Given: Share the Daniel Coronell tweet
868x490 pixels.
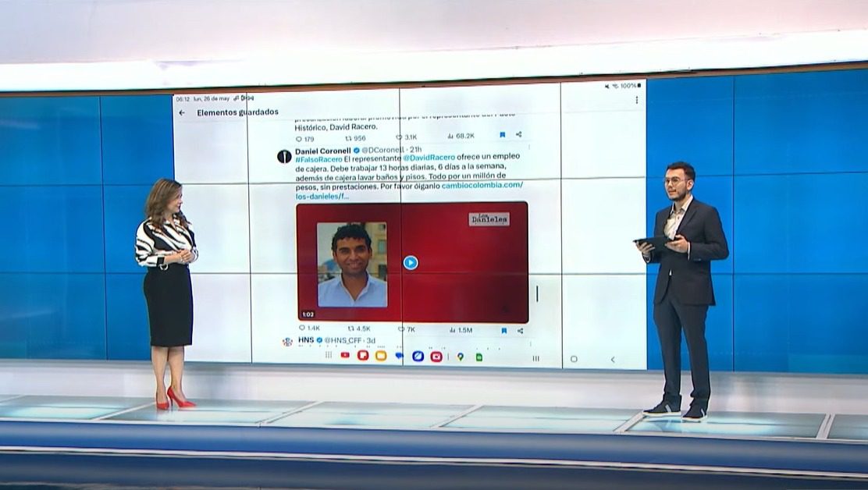Looking at the screenshot, I should pos(521,331).
